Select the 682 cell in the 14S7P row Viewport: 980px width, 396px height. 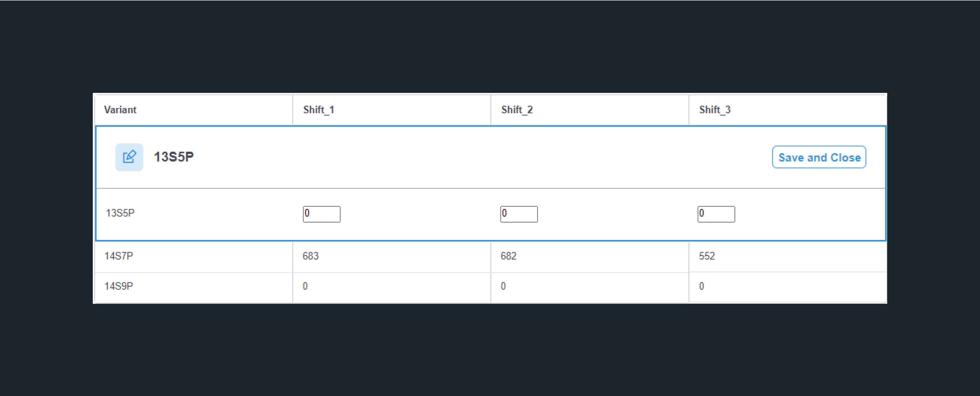tap(590, 256)
